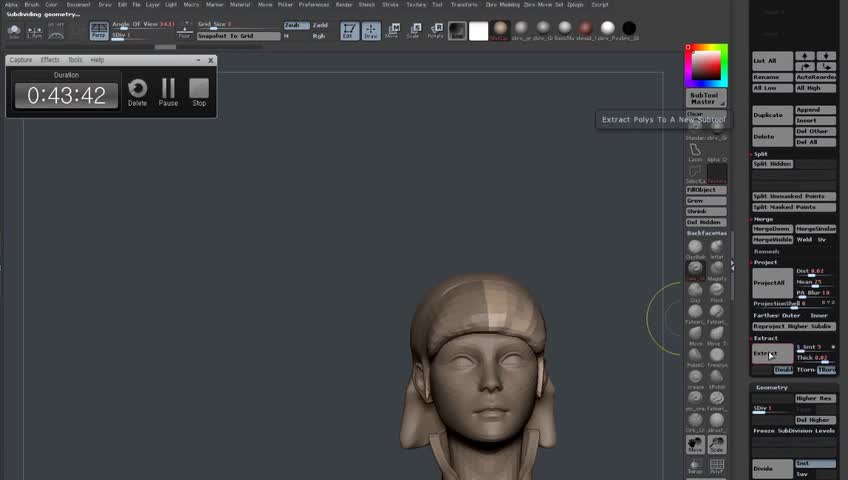Open the Capture menu in recorder window
Viewport: 848px width, 480px height.
21,60
